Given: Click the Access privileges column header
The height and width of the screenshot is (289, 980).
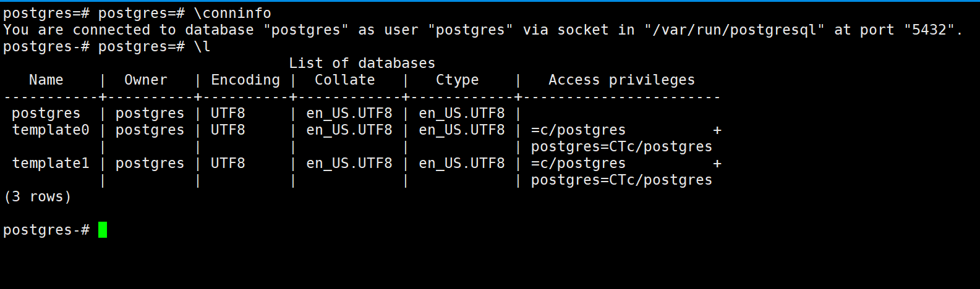Looking at the screenshot, I should click(621, 80).
